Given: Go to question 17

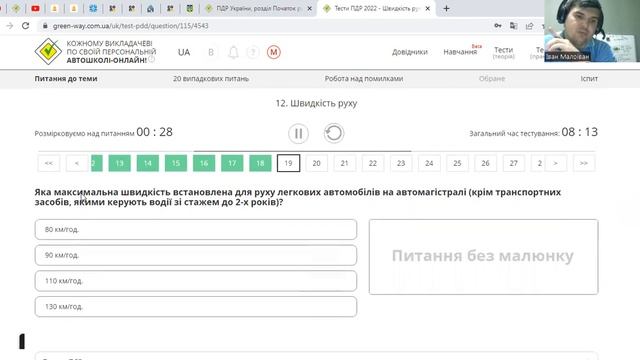Looking at the screenshot, I should (x=232, y=163).
